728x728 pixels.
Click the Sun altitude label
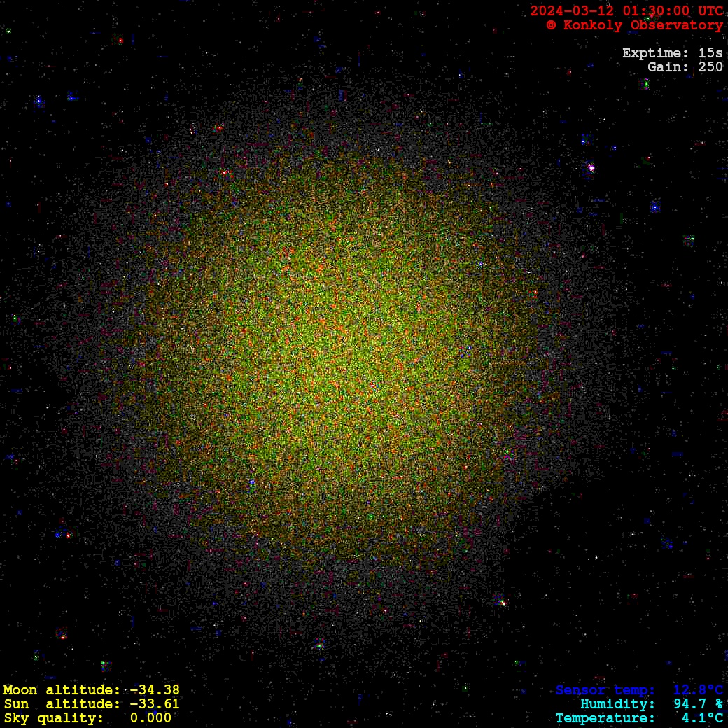click(62, 704)
